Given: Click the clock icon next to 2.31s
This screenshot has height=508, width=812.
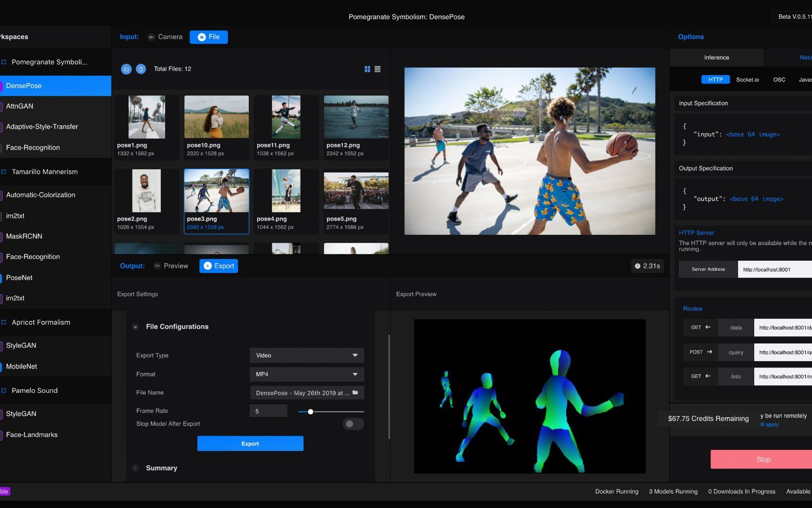Looking at the screenshot, I should point(637,266).
